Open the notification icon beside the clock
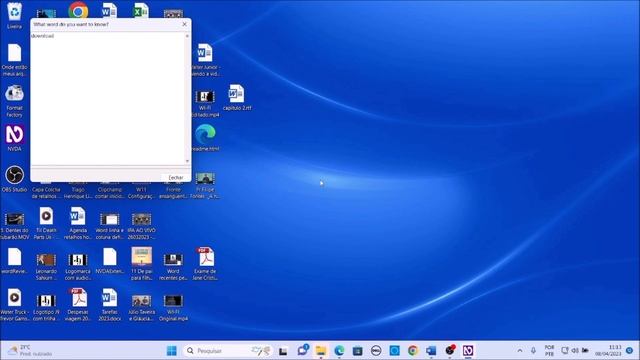The width and height of the screenshot is (640, 360). click(629, 351)
